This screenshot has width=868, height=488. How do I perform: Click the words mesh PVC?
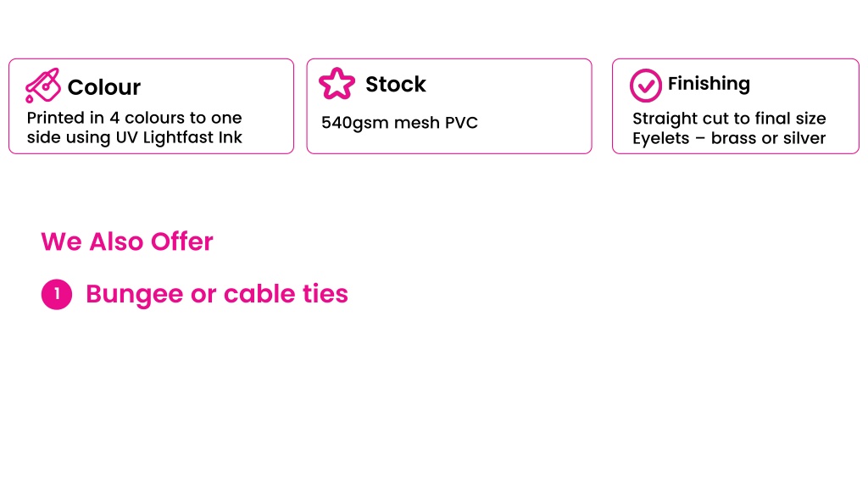(436, 122)
